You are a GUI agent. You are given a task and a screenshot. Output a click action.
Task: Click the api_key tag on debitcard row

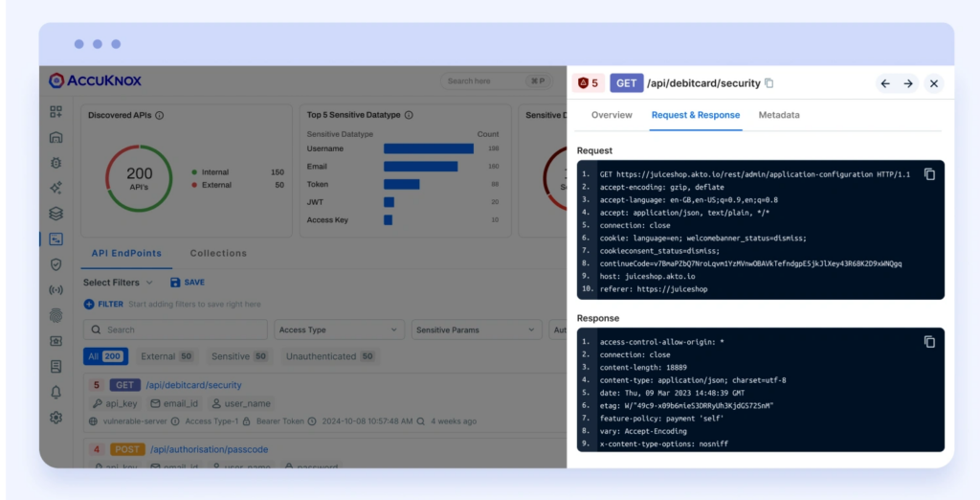[x=115, y=403]
